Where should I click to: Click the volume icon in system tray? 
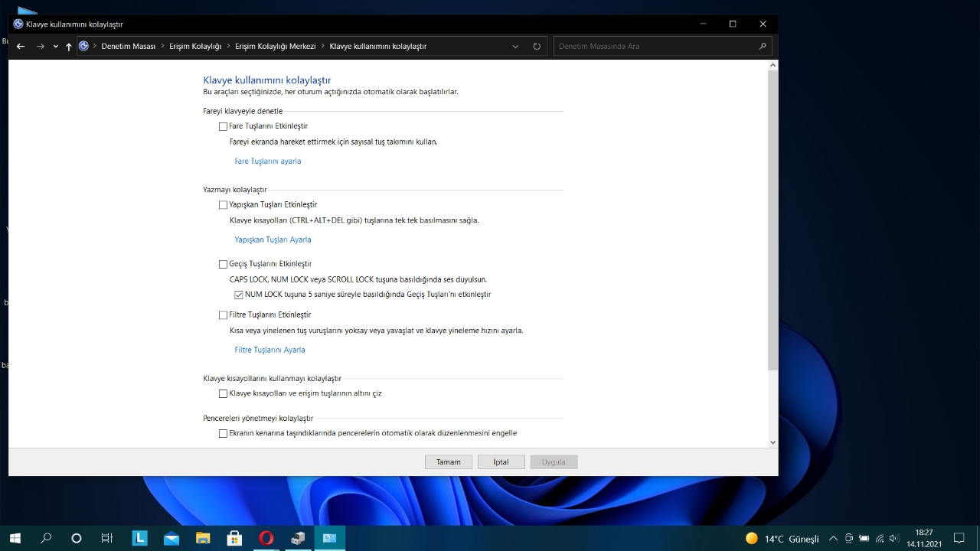894,538
